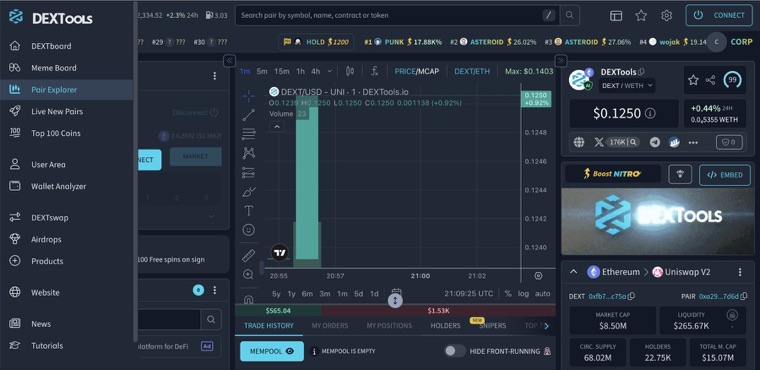Favorite the DEXTools pair with star
Image resolution: width=760 pixels, height=370 pixels.
(x=694, y=80)
